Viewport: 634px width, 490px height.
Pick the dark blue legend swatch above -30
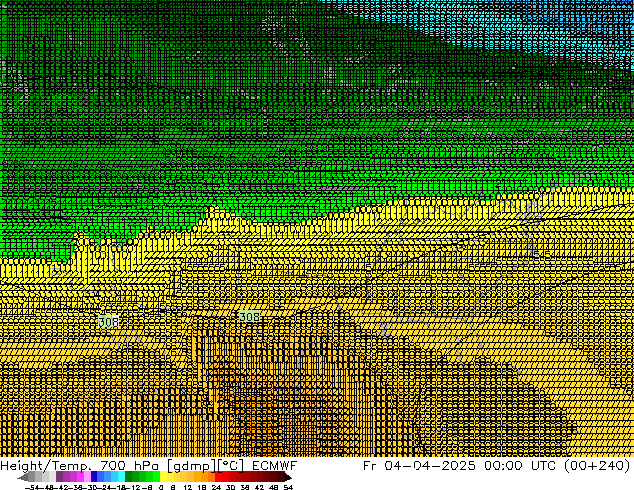click(94, 477)
